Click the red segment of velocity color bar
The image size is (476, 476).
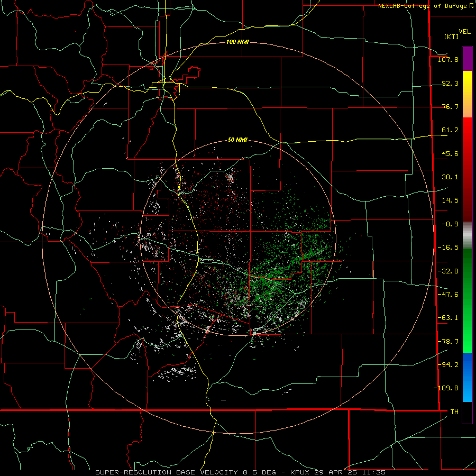coord(467,169)
